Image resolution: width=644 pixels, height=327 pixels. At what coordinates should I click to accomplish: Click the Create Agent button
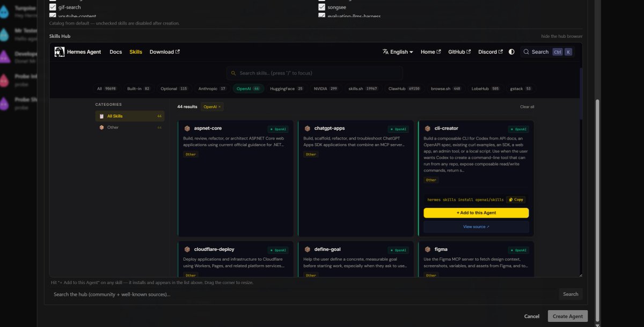point(568,316)
